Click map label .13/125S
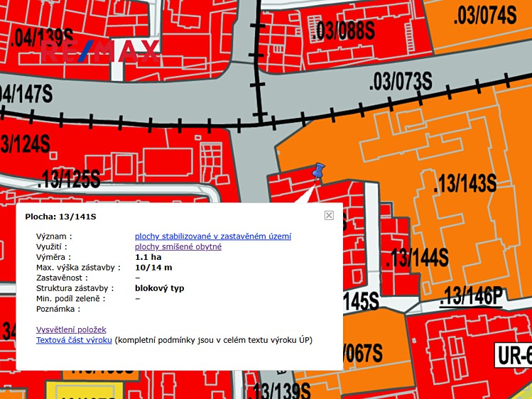532x399 pixels. coord(68,179)
